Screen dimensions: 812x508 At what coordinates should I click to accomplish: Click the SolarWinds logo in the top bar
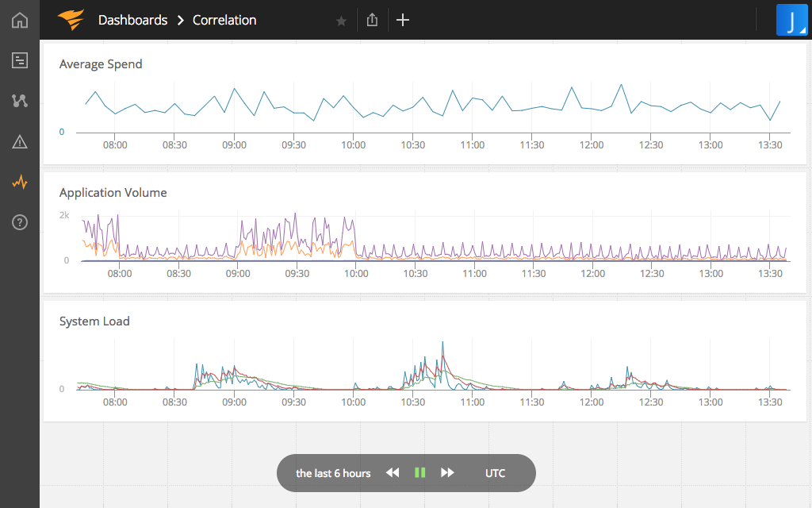coord(70,20)
